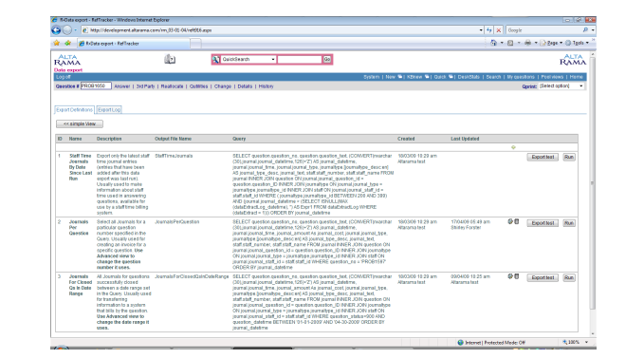644x359 pixels.
Task: Click Export test for Staff Time Journals row
Action: 543,157
